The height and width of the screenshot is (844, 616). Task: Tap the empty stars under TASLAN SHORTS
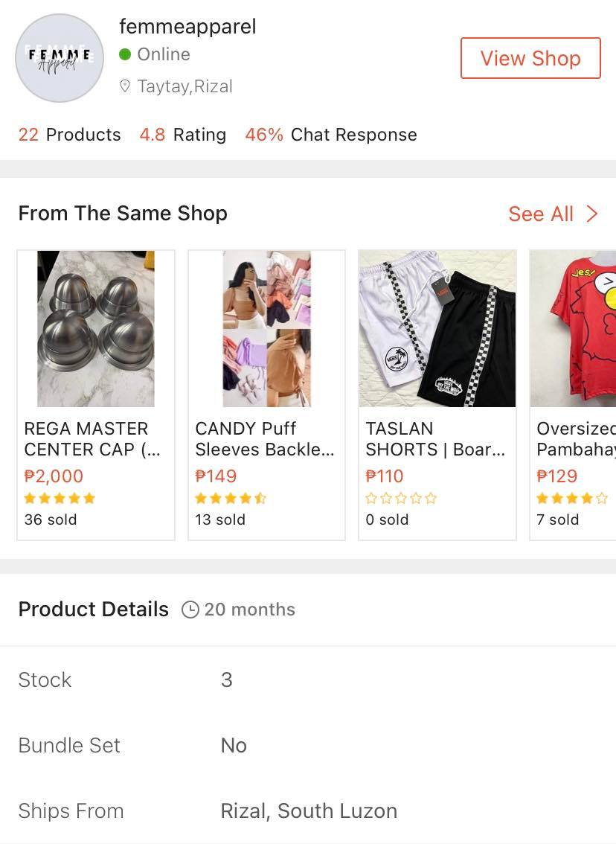pos(401,498)
